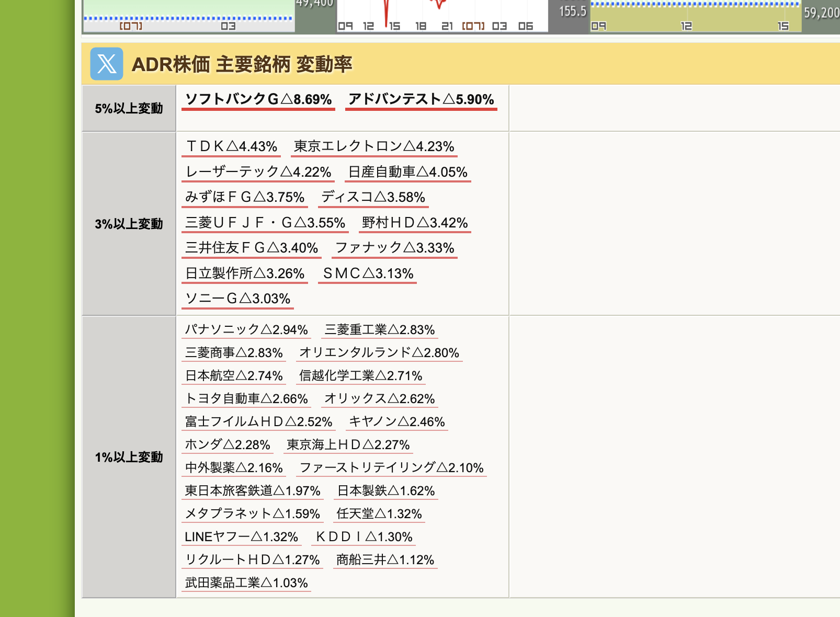Click the X (Twitter) share icon

(107, 64)
